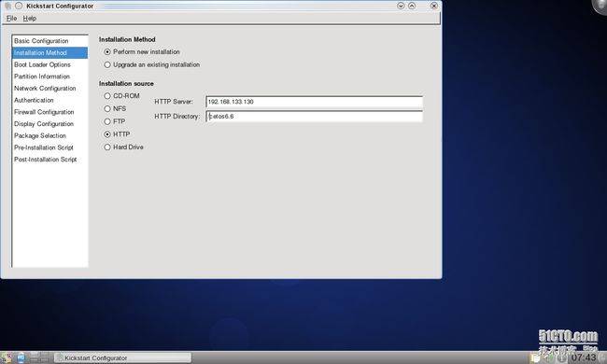Click the HTTP Directory input field

point(314,117)
